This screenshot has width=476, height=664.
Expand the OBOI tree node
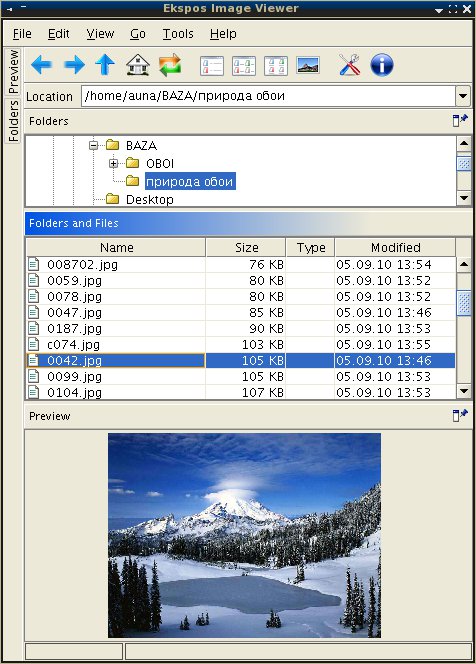click(x=113, y=163)
